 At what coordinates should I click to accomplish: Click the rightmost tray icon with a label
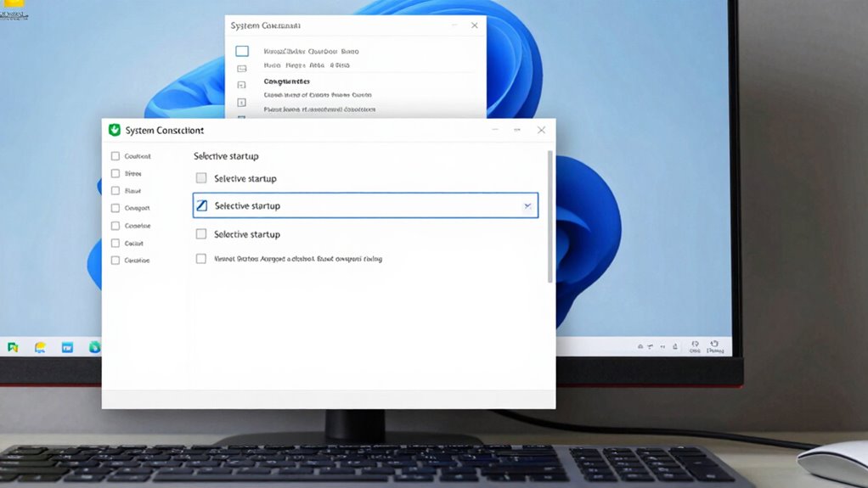pyautogui.click(x=714, y=347)
